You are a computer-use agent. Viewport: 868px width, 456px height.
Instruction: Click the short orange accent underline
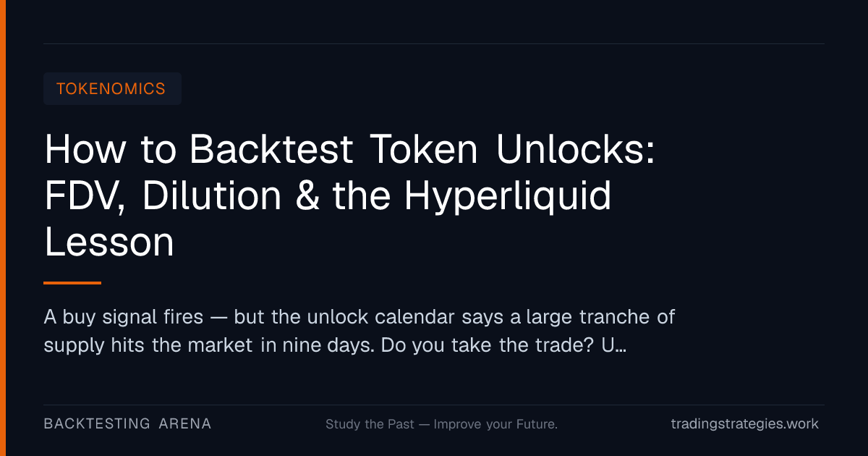(x=72, y=283)
